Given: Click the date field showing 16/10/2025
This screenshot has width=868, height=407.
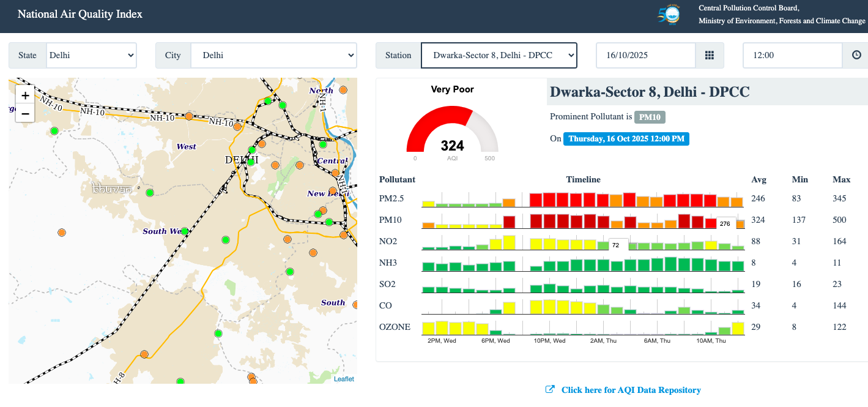Looking at the screenshot, I should pos(646,55).
